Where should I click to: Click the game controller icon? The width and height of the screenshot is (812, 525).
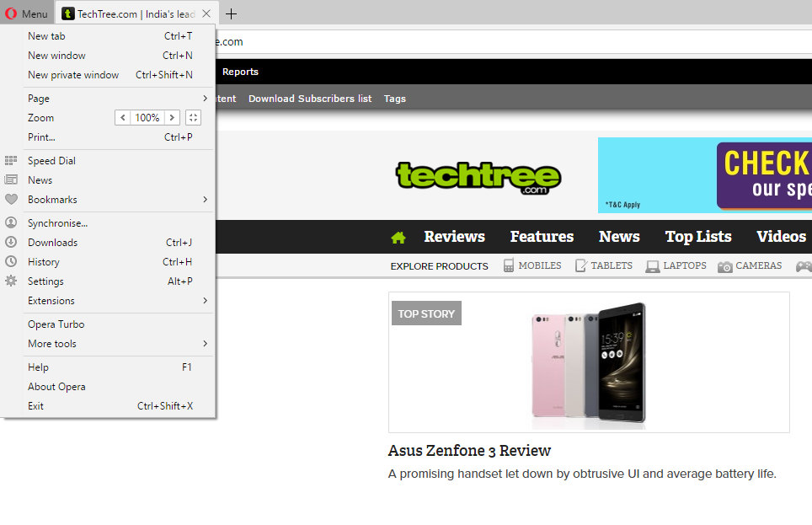tap(804, 266)
